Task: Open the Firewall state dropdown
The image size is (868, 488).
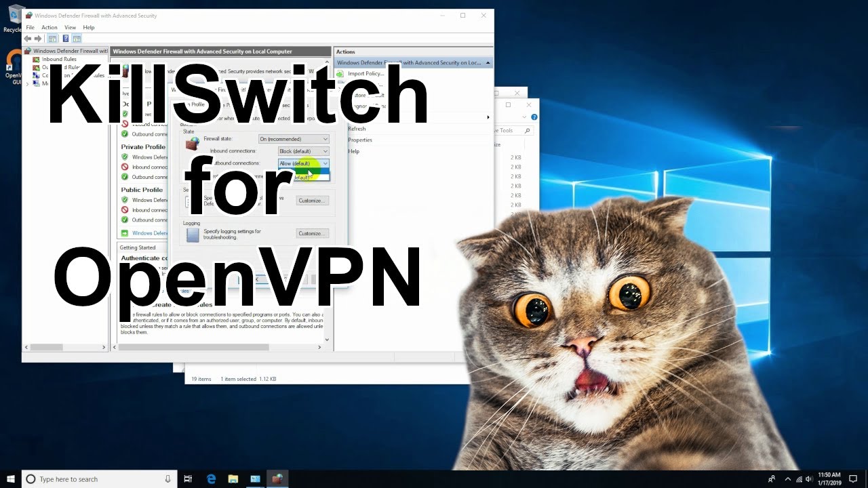Action: click(294, 139)
